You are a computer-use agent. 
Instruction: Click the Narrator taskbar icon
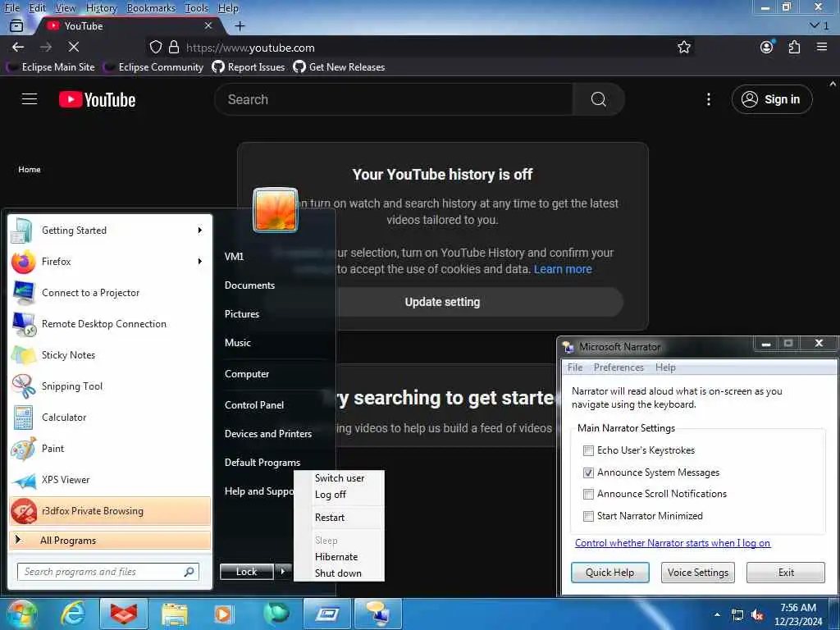378,614
